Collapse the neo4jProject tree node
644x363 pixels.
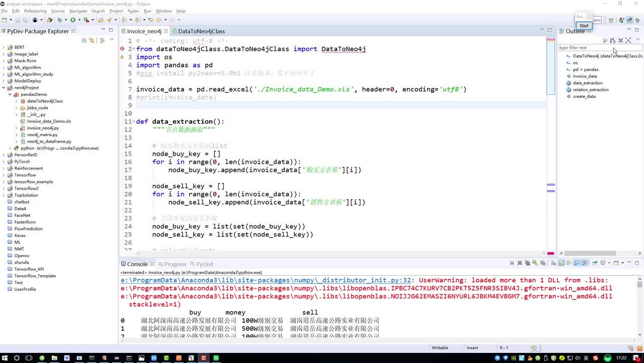click(4, 88)
